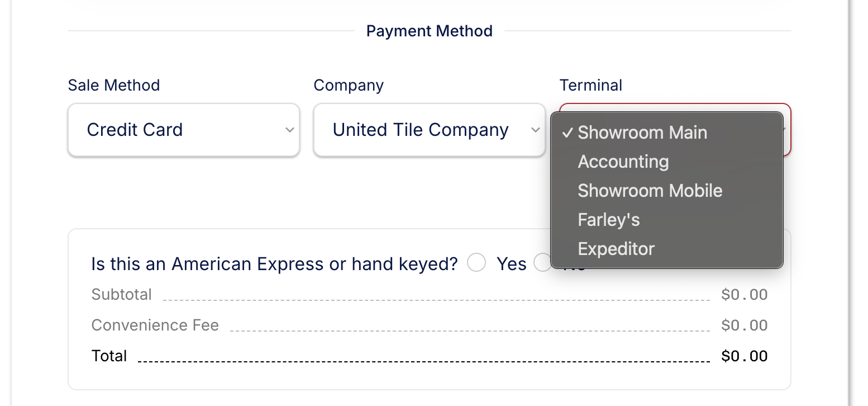Click the checkmark beside Showroom Main
The image size is (868, 406).
(567, 133)
